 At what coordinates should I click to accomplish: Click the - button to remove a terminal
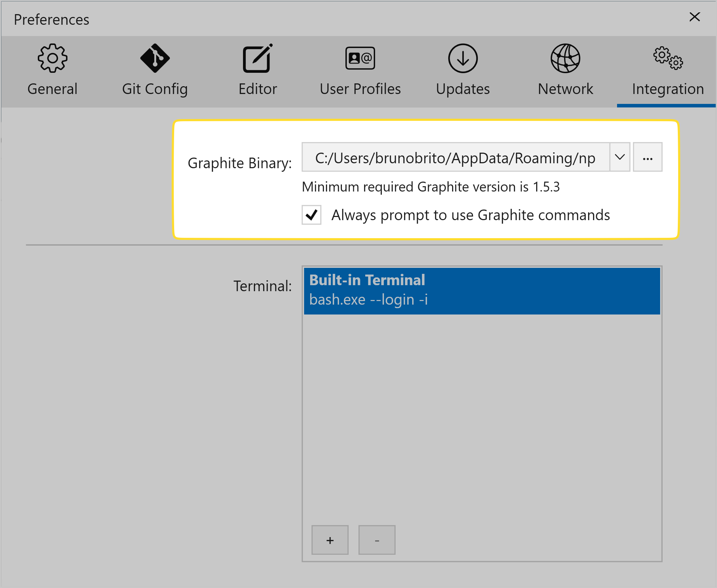377,540
